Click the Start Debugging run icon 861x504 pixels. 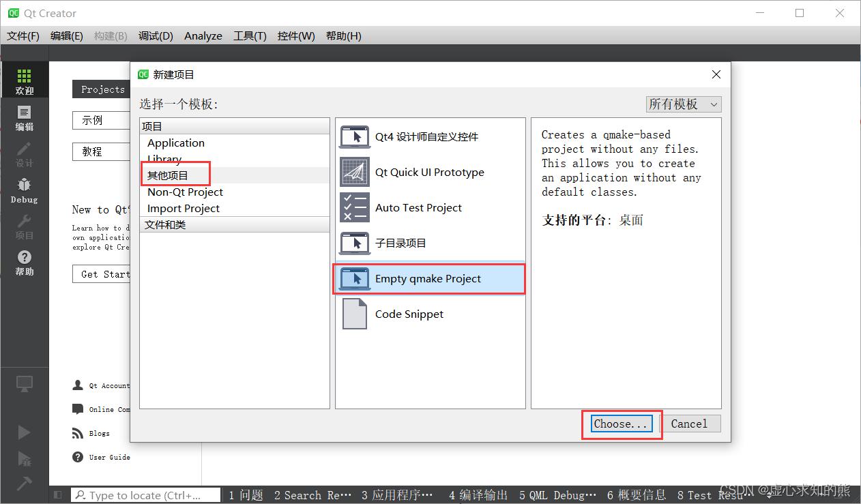[x=24, y=458]
